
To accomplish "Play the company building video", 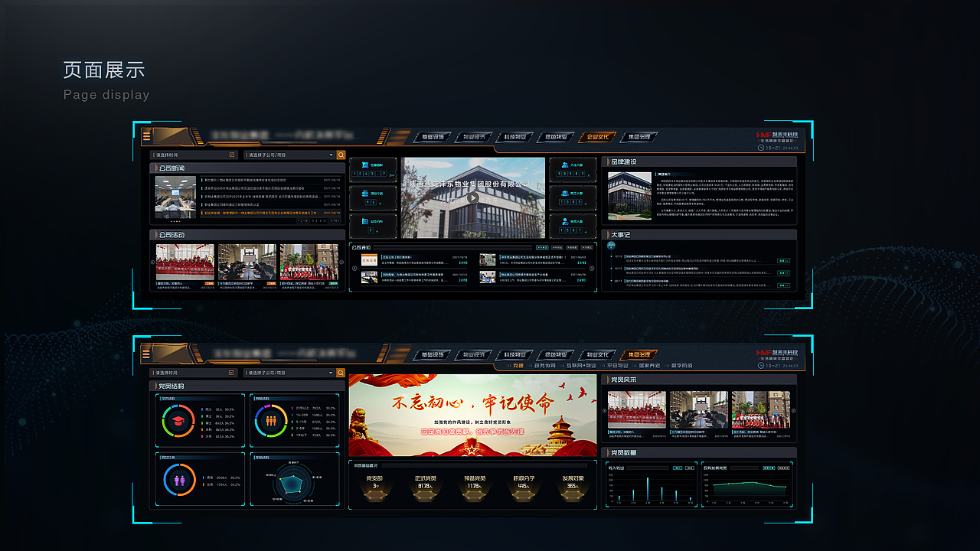I will pos(473,197).
